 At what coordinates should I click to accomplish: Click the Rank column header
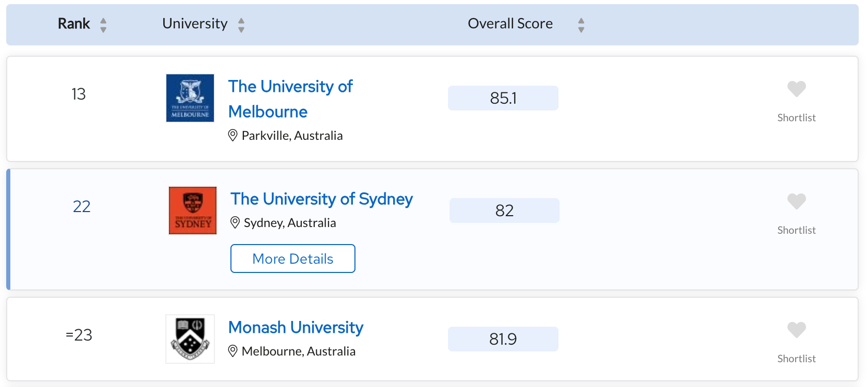coord(74,24)
